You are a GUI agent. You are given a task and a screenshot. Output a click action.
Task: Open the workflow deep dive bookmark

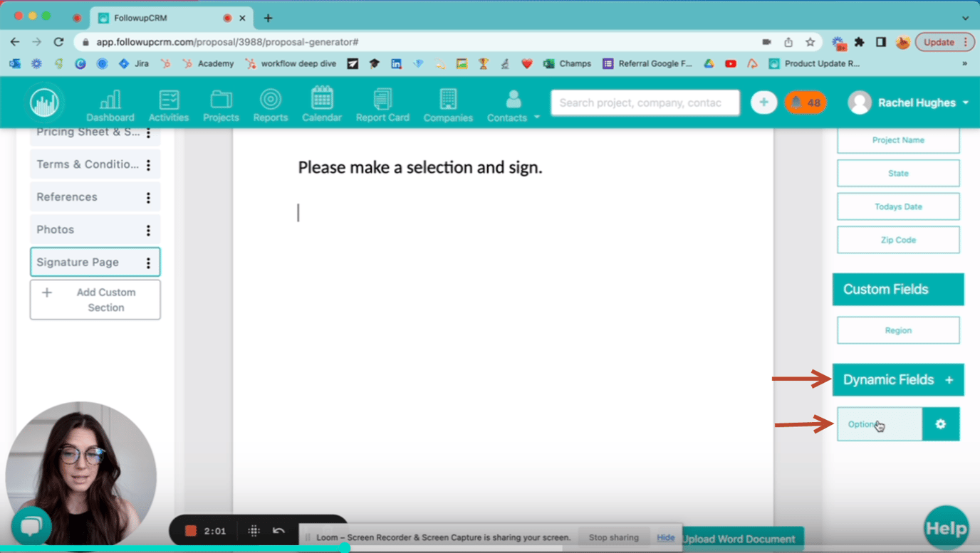coord(291,63)
